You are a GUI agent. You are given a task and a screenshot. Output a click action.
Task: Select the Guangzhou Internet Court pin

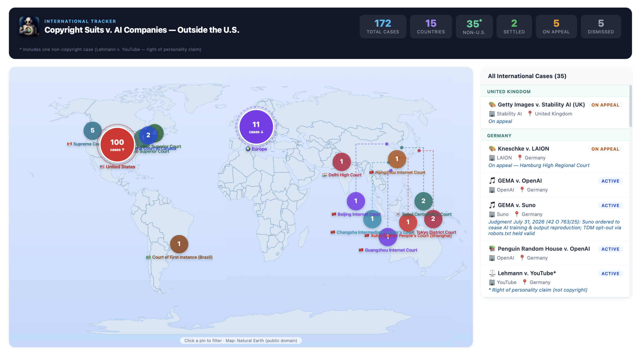click(x=387, y=237)
